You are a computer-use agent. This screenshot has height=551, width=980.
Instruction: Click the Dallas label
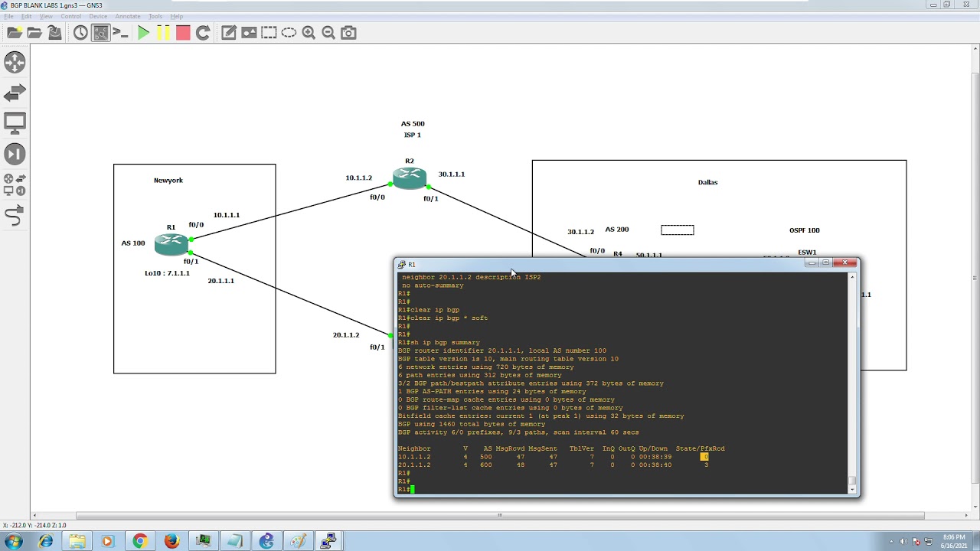tap(707, 182)
